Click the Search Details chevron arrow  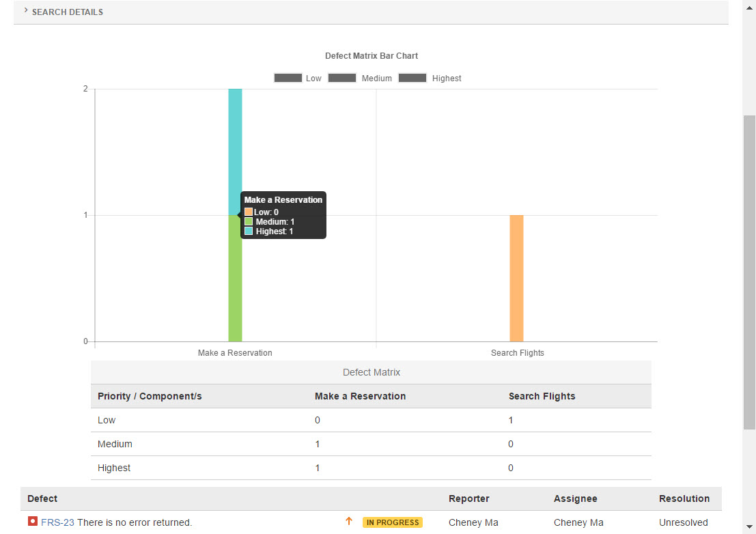26,11
